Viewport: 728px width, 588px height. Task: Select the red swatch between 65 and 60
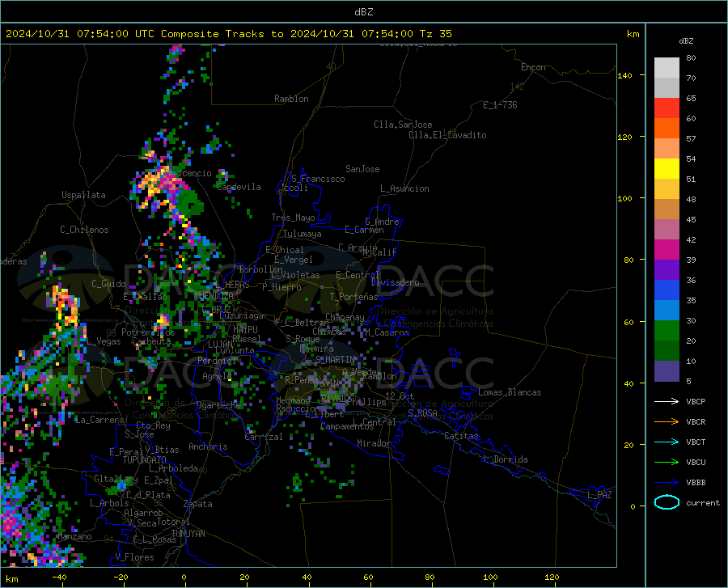tap(667, 108)
